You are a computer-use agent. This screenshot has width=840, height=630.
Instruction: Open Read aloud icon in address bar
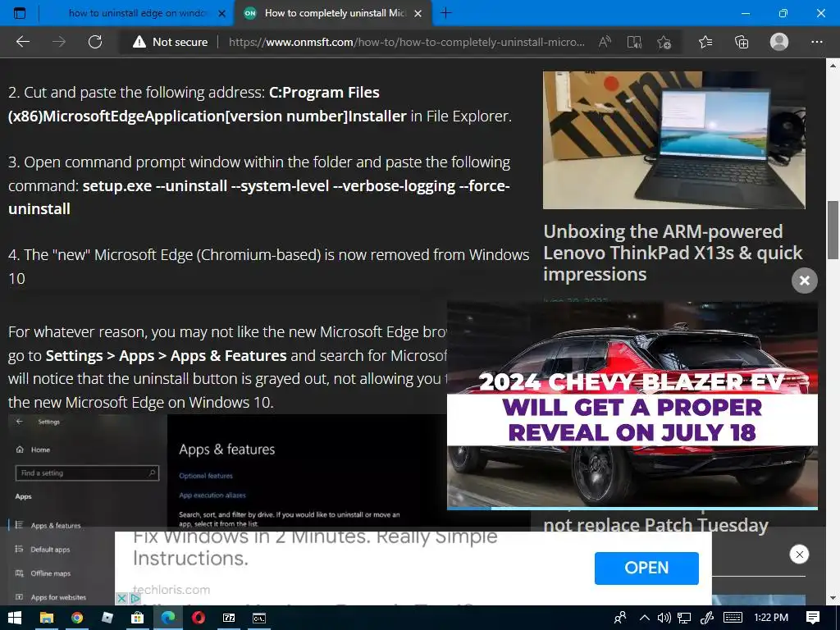605,42
